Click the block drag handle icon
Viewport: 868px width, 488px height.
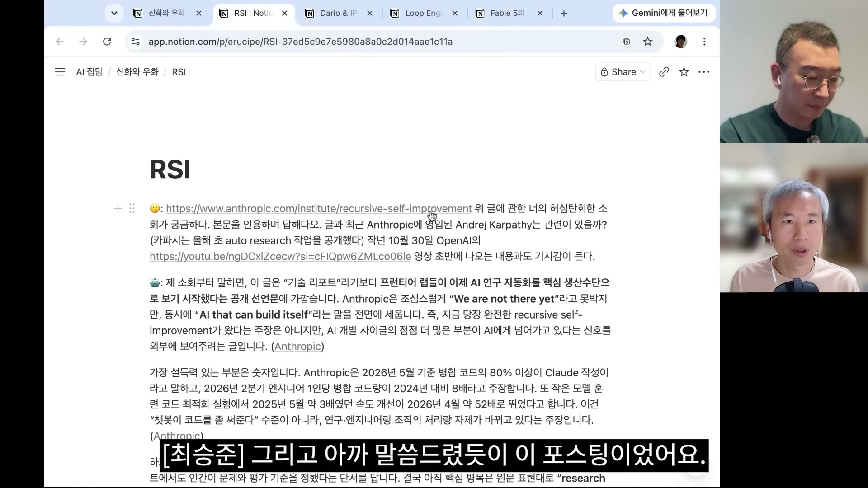tap(132, 208)
